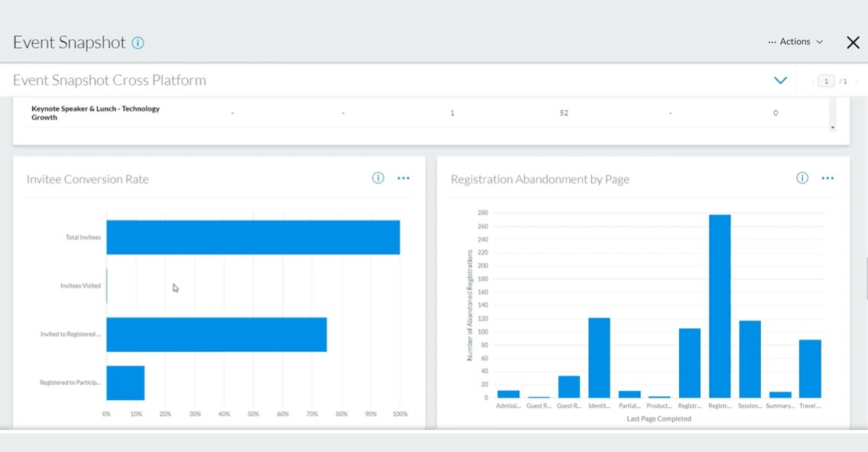Click the Event Snapshot info icon
The image size is (868, 452).
click(138, 43)
